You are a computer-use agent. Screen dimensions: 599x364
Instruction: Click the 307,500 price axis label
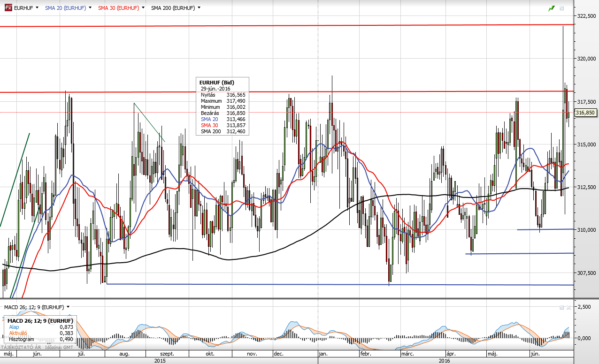[587, 272]
